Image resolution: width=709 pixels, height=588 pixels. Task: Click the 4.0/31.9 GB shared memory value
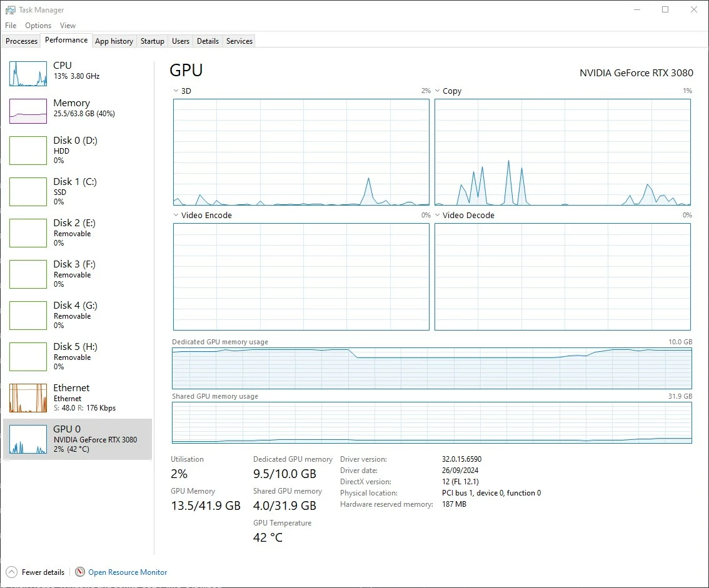tap(284, 506)
